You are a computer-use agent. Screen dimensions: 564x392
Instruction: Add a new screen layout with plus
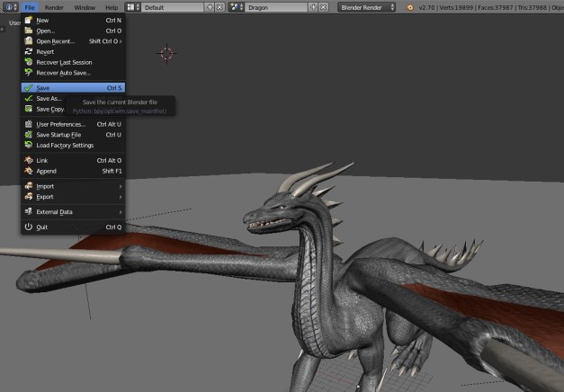pos(210,6)
